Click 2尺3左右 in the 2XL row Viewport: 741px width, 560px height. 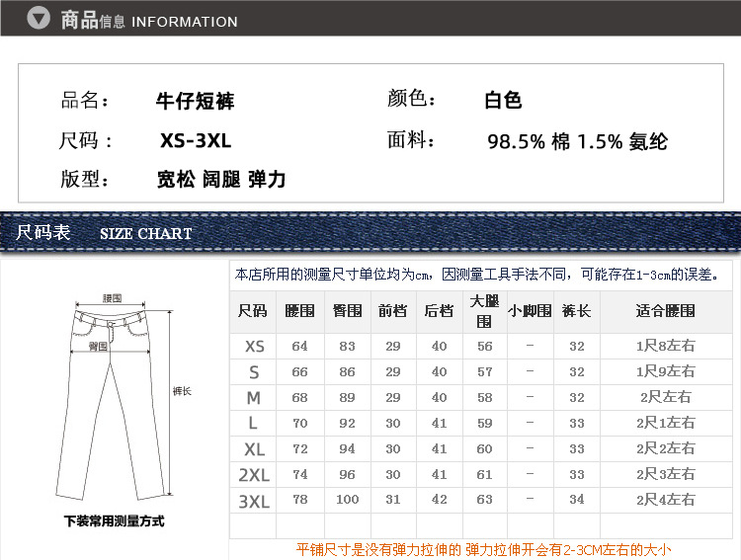(665, 473)
